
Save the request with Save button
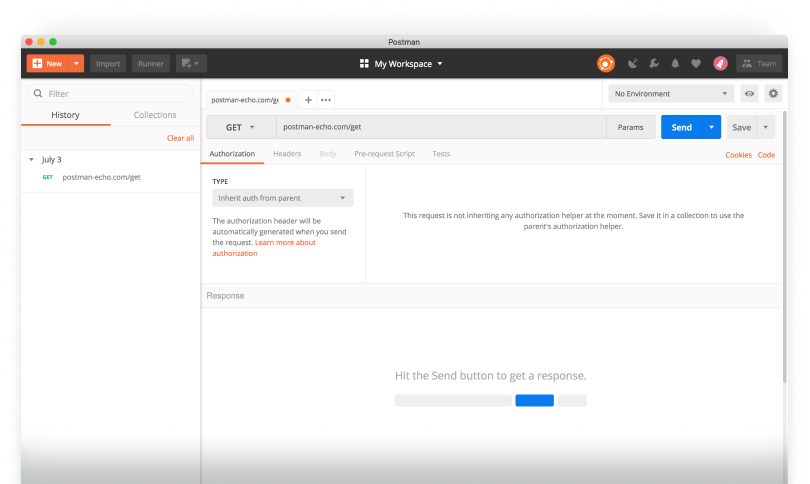[742, 127]
